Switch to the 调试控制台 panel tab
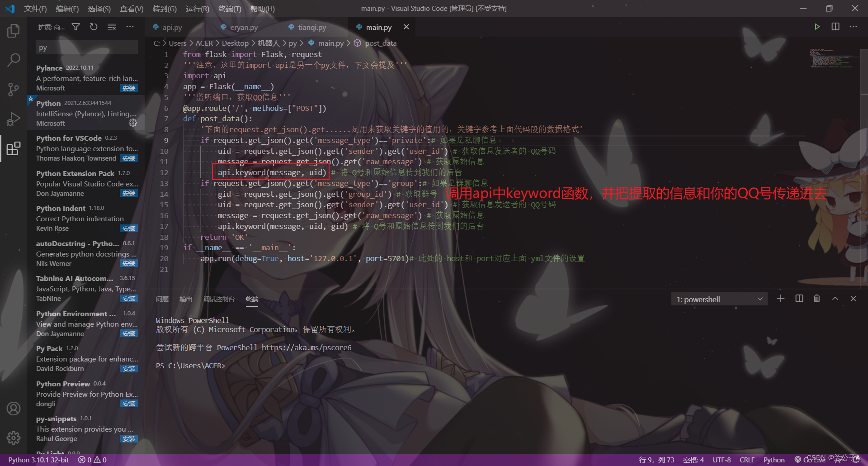This screenshot has height=466, width=868. point(219,299)
